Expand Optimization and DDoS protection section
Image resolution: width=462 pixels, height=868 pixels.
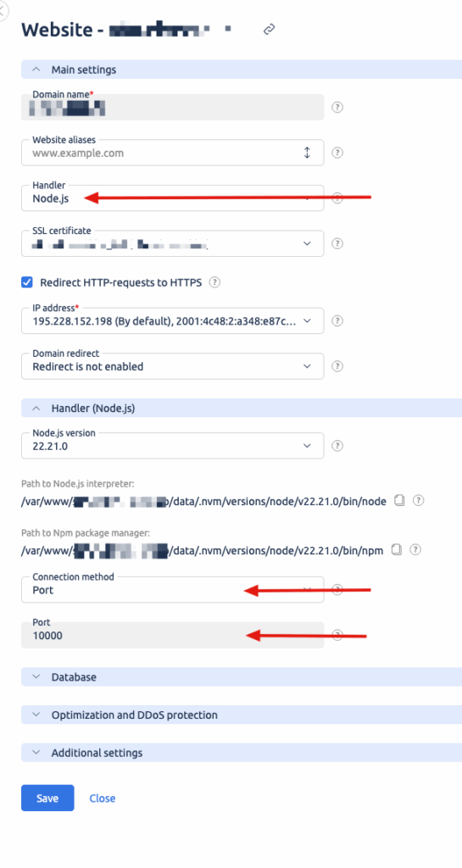click(x=242, y=715)
